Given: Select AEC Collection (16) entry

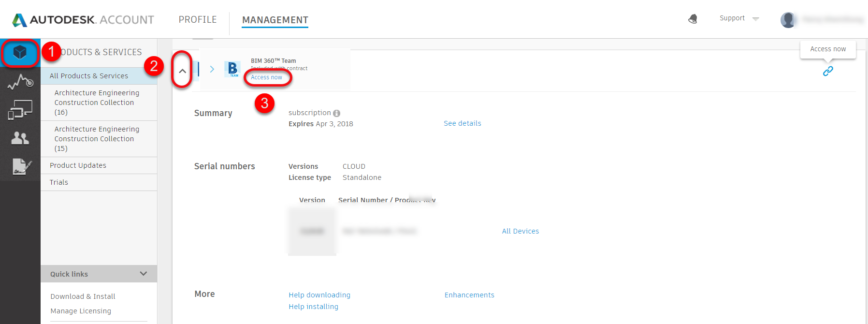Looking at the screenshot, I should 99,103.
